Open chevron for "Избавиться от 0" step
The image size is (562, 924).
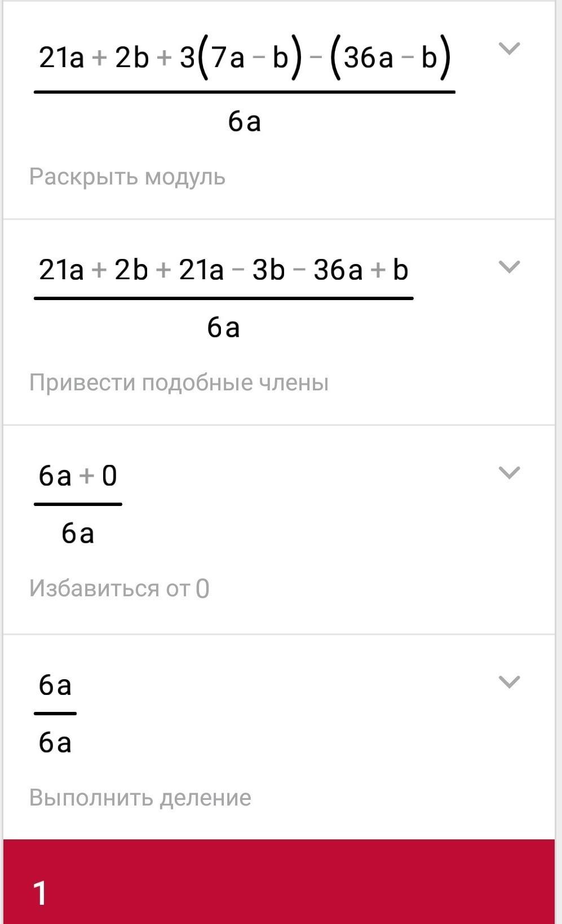[x=509, y=472]
